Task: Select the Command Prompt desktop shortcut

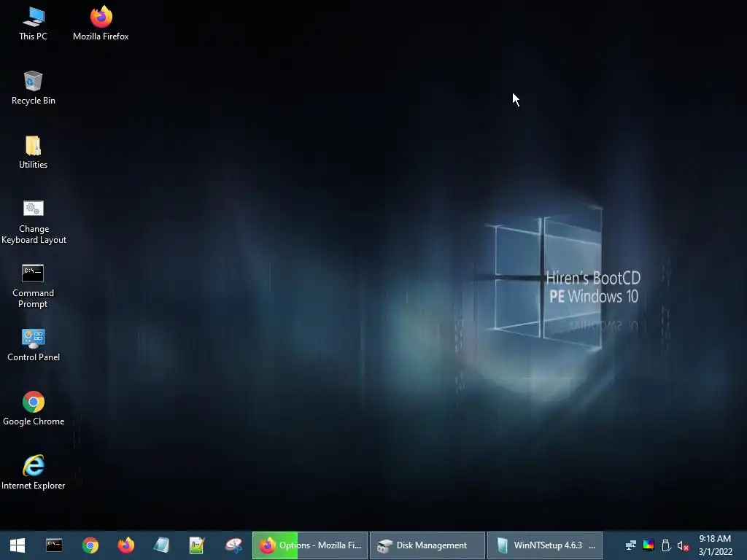Action: coord(33,286)
